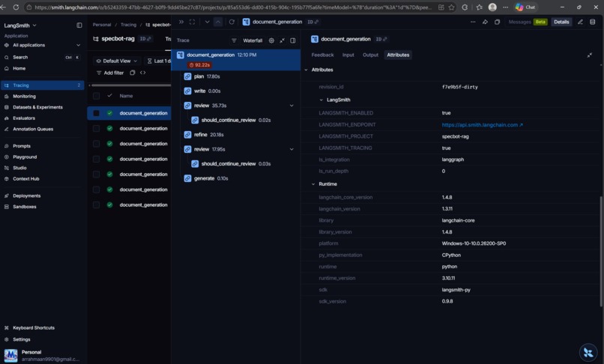604x364 pixels.
Task: Collapse the attributes view using top-right arrows icon
Action: tap(589, 55)
